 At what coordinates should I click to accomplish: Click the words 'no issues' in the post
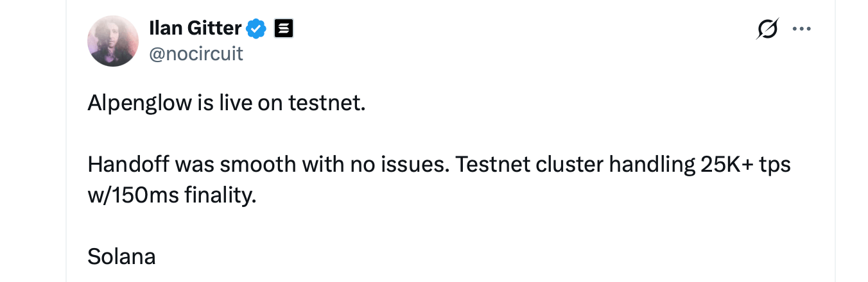(400, 165)
